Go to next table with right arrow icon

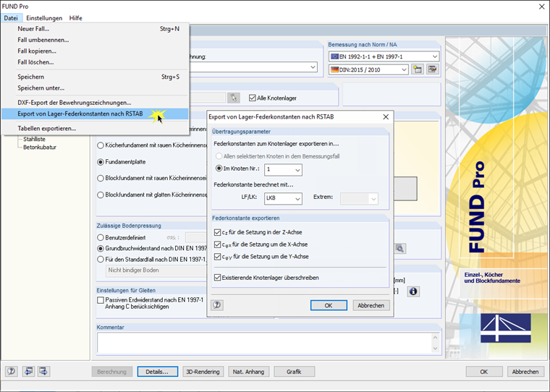[x=44, y=371]
